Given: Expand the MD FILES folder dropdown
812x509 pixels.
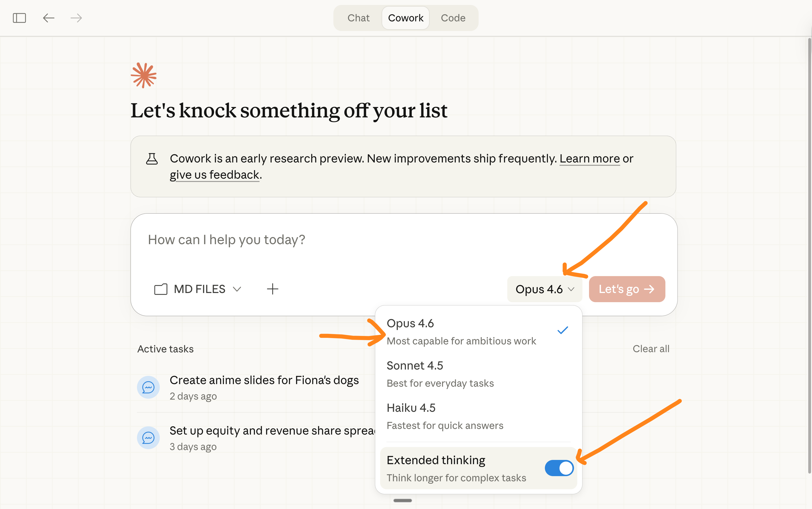Looking at the screenshot, I should pos(199,289).
